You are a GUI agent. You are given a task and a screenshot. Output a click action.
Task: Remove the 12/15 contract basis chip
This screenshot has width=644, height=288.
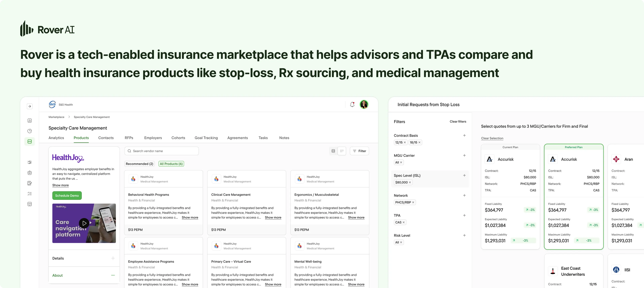pyautogui.click(x=405, y=142)
